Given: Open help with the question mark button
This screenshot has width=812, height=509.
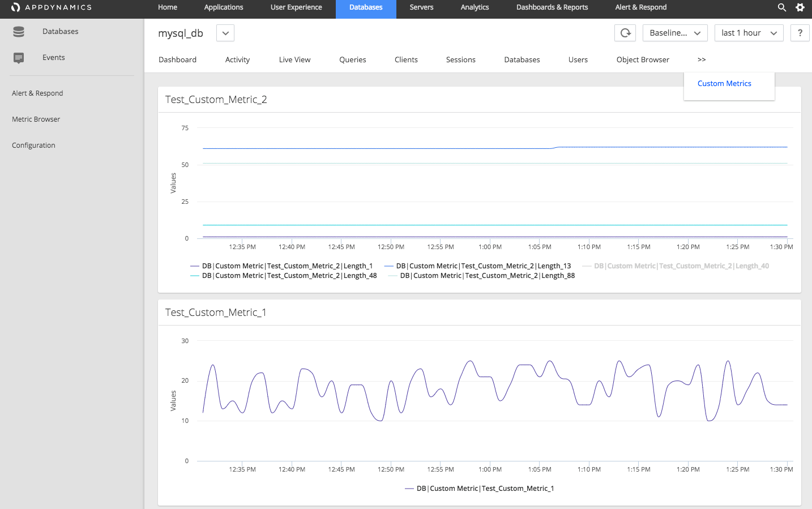Looking at the screenshot, I should 800,33.
